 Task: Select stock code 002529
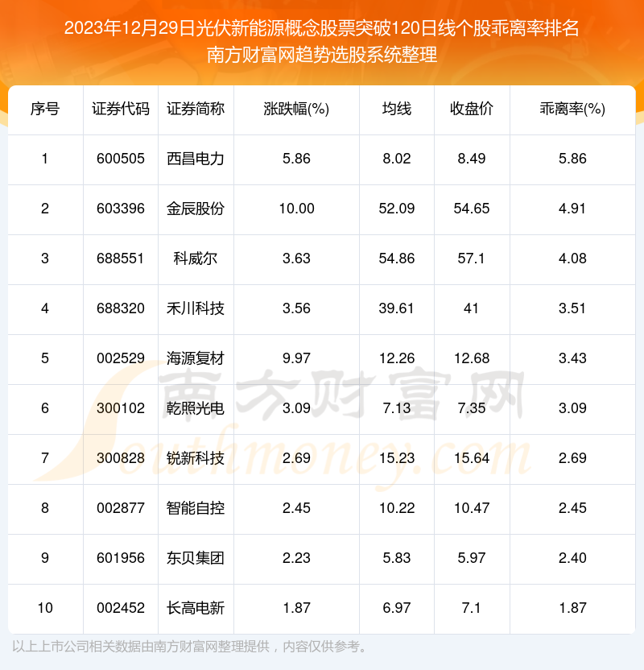[121, 358]
